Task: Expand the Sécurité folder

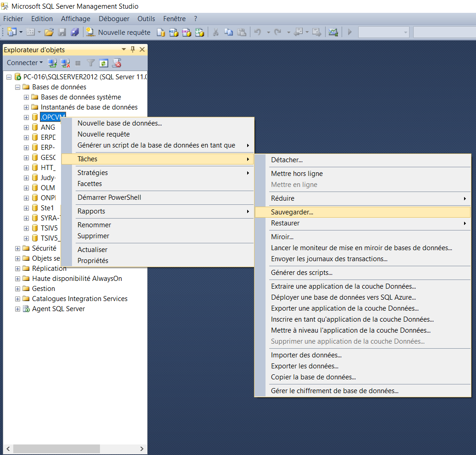Action: pos(17,248)
